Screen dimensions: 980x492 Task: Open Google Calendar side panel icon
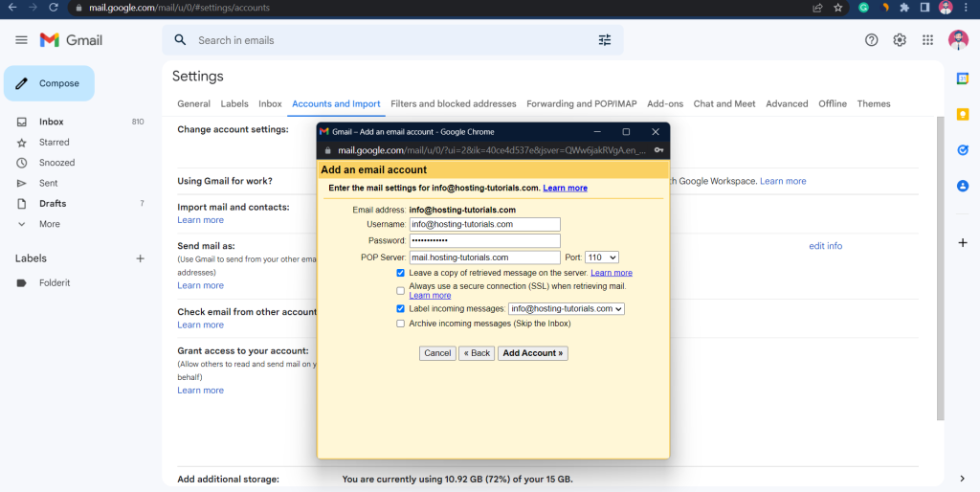coord(963,78)
